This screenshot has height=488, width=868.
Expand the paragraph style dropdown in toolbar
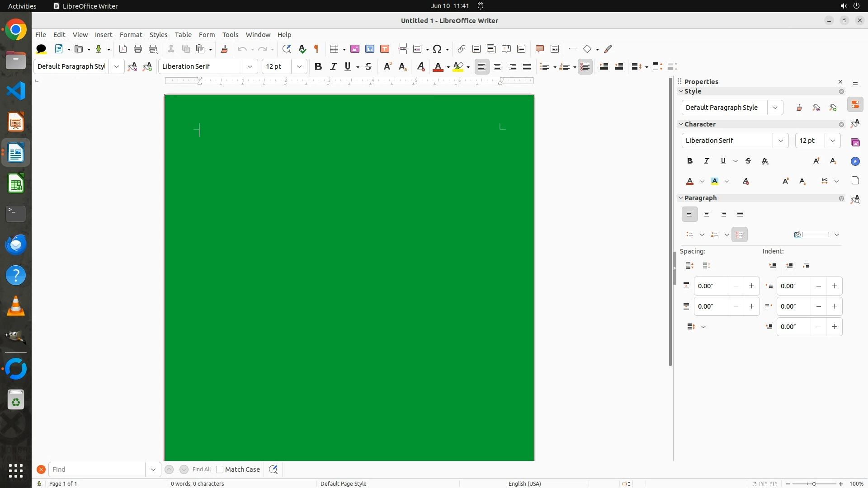[117, 66]
